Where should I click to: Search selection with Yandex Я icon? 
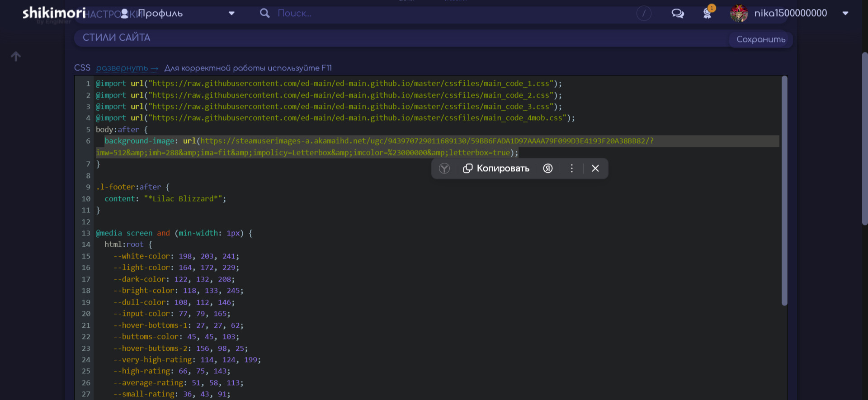tap(548, 169)
